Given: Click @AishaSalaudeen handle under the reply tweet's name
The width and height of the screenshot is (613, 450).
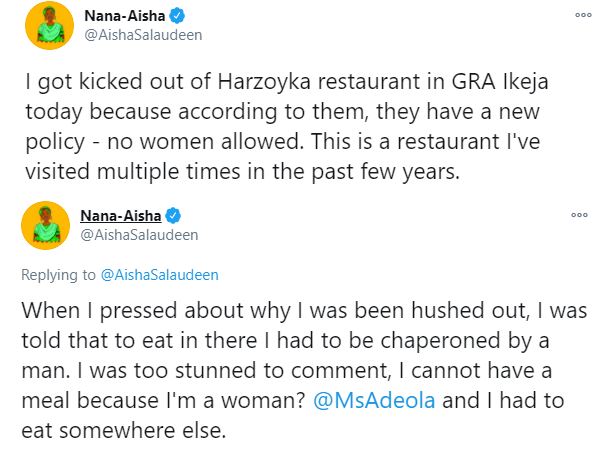Looking at the screenshot, I should point(137,234).
